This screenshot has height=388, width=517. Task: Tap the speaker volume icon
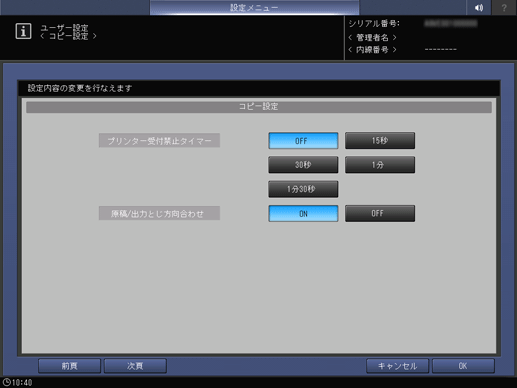click(479, 7)
